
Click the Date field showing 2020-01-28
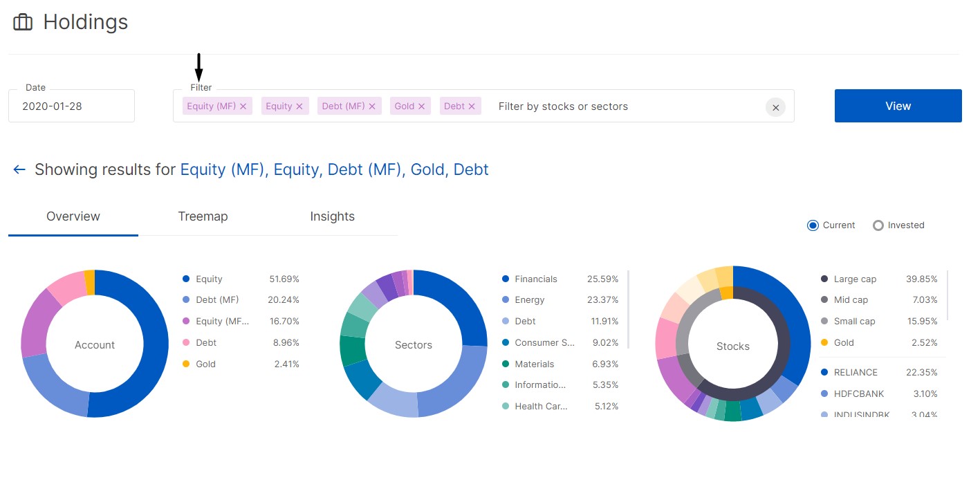click(x=71, y=106)
